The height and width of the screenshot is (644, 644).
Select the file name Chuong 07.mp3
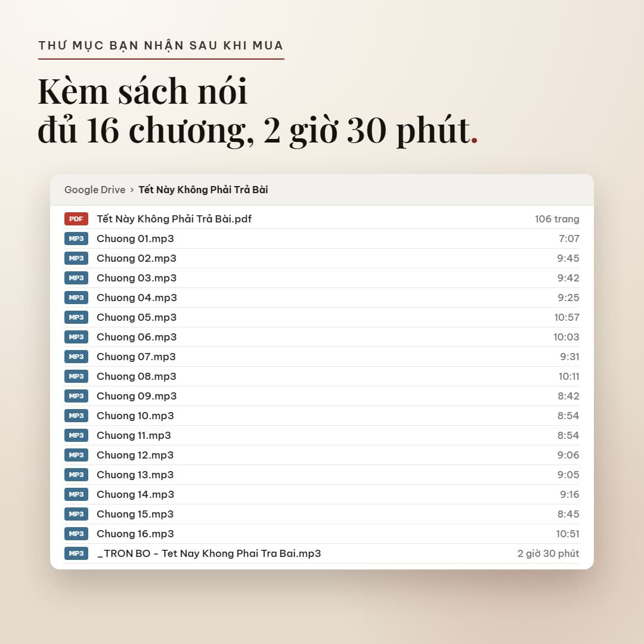(136, 357)
